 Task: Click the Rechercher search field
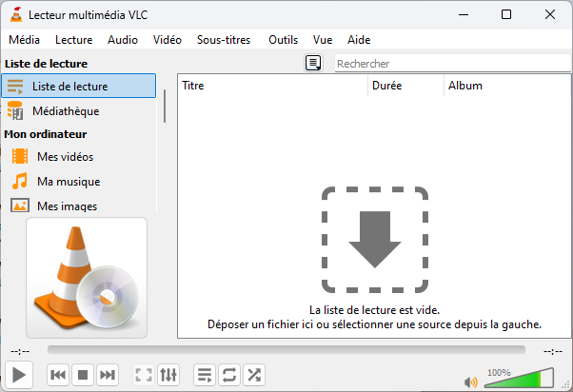(452, 64)
